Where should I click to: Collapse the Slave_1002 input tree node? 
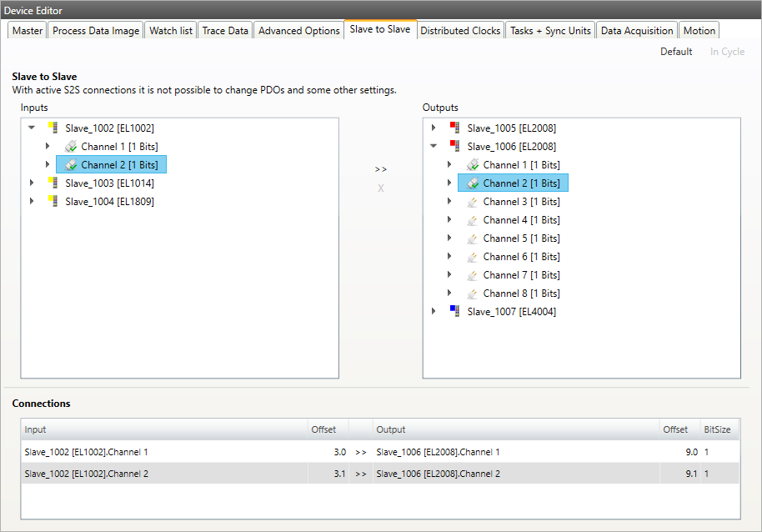pyautogui.click(x=32, y=128)
